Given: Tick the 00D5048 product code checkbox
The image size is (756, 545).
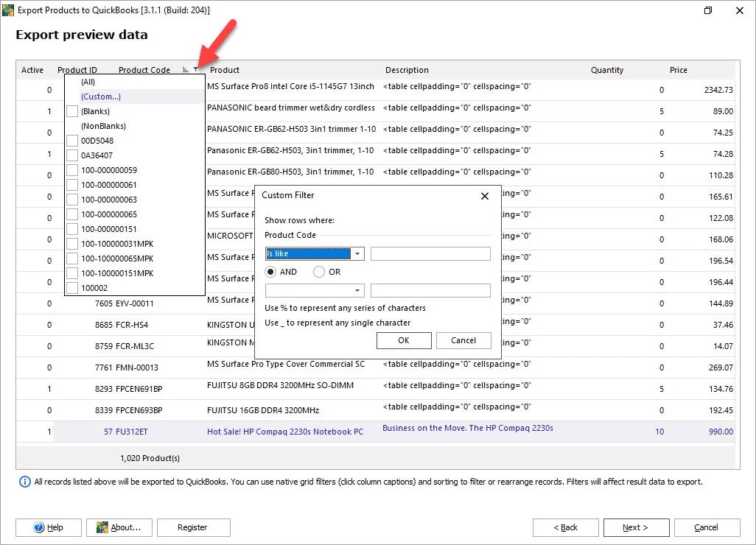Looking at the screenshot, I should pyautogui.click(x=72, y=141).
